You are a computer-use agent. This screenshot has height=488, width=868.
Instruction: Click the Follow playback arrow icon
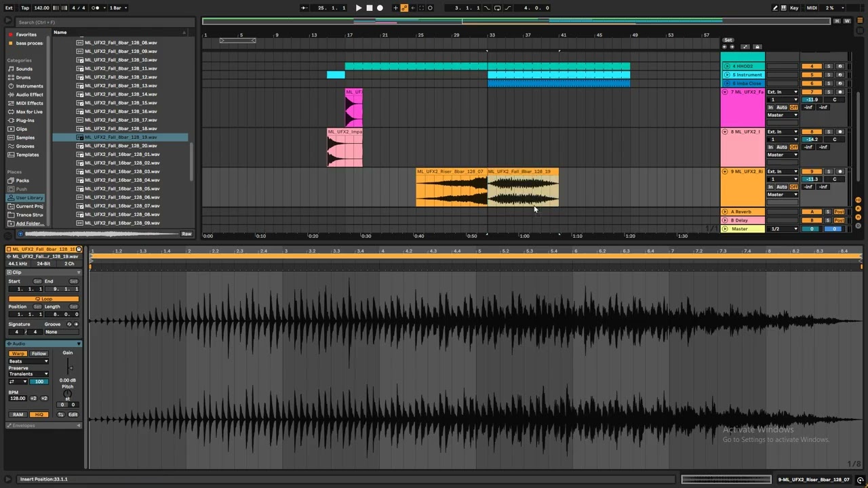pos(304,8)
